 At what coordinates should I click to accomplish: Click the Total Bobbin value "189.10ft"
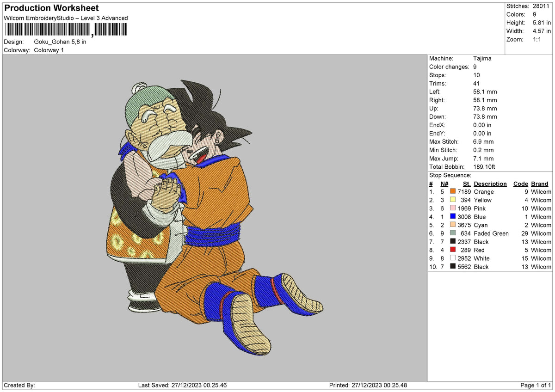484,166
